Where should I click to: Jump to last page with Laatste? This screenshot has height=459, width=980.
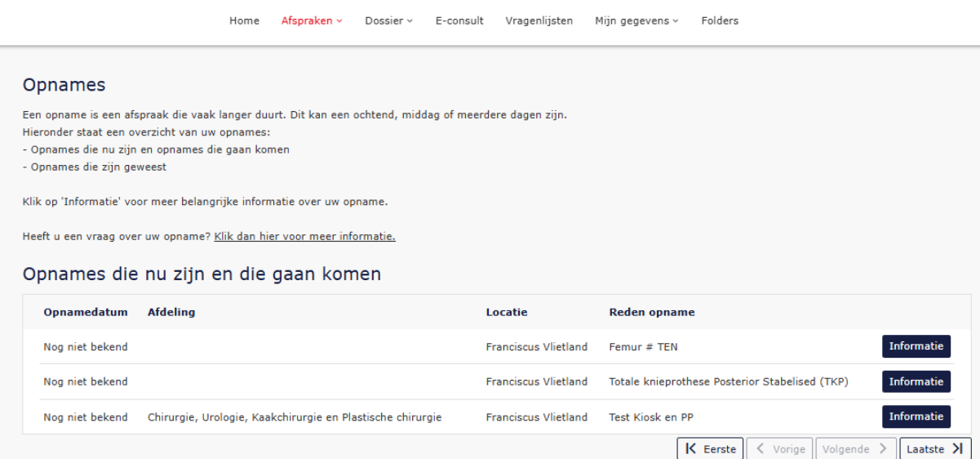click(935, 449)
